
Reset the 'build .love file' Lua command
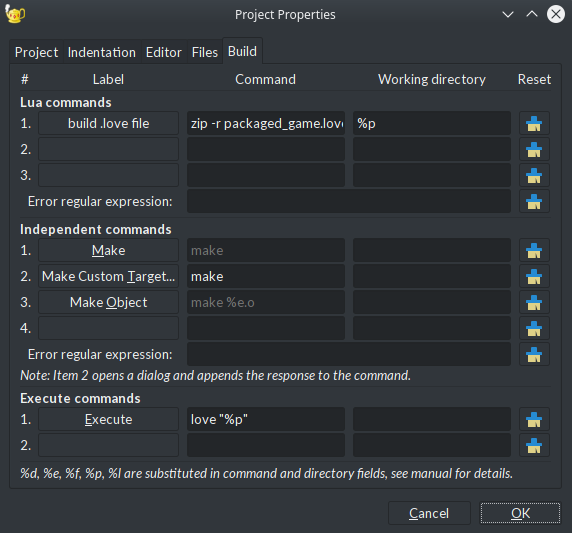pos(534,123)
